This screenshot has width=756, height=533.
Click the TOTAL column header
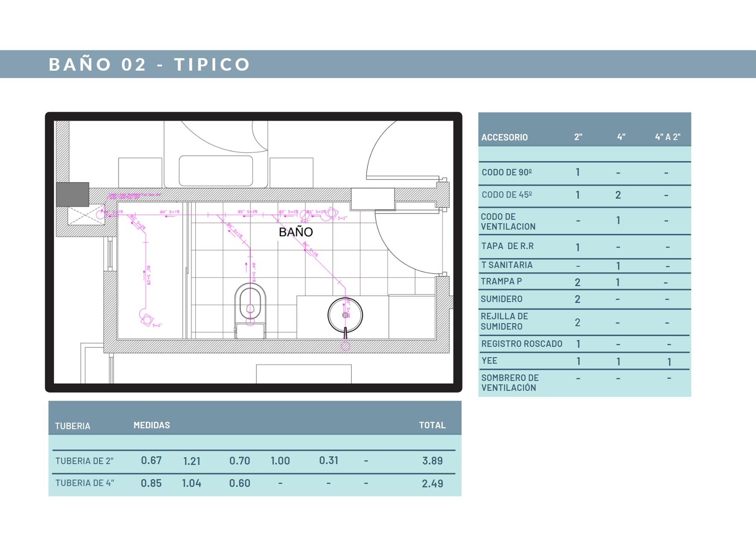click(x=432, y=425)
